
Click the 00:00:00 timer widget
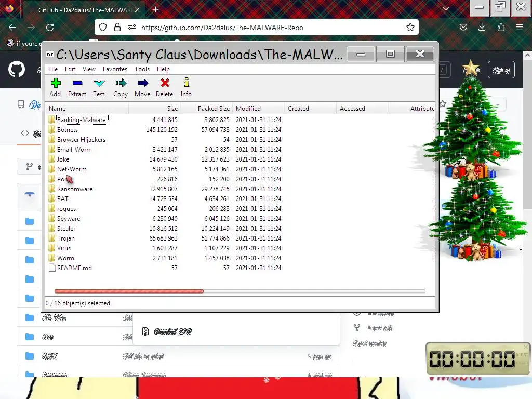(x=478, y=358)
